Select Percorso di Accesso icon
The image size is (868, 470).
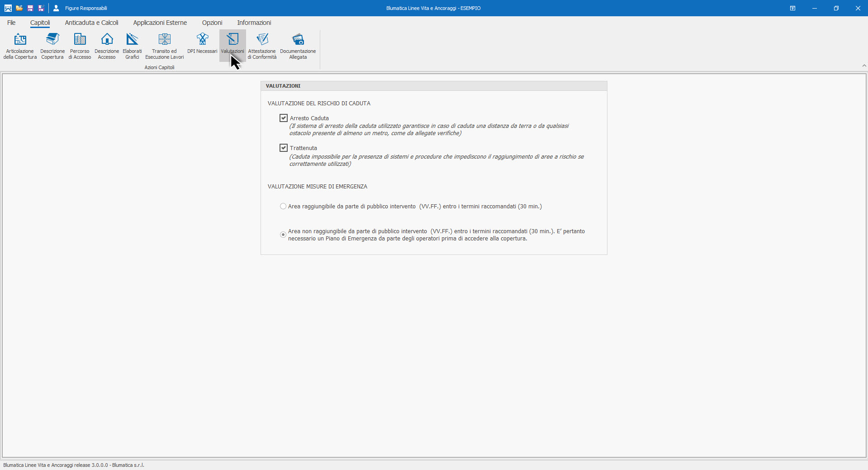(x=80, y=46)
